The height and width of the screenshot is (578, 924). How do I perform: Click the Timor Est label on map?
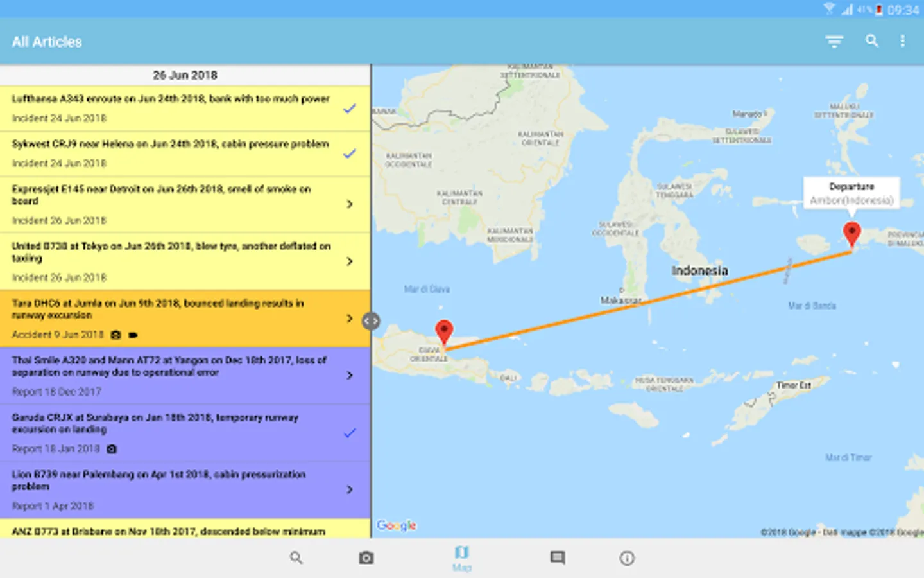click(x=794, y=385)
